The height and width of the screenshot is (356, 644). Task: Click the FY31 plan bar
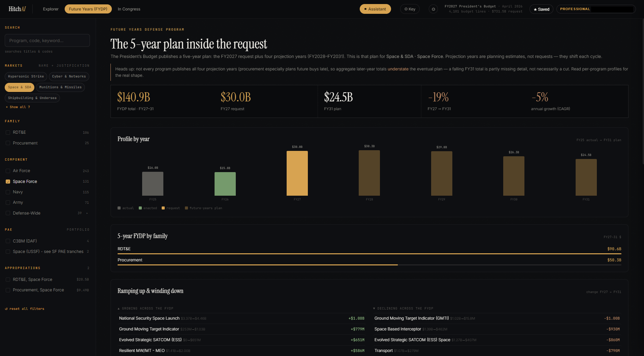(586, 177)
